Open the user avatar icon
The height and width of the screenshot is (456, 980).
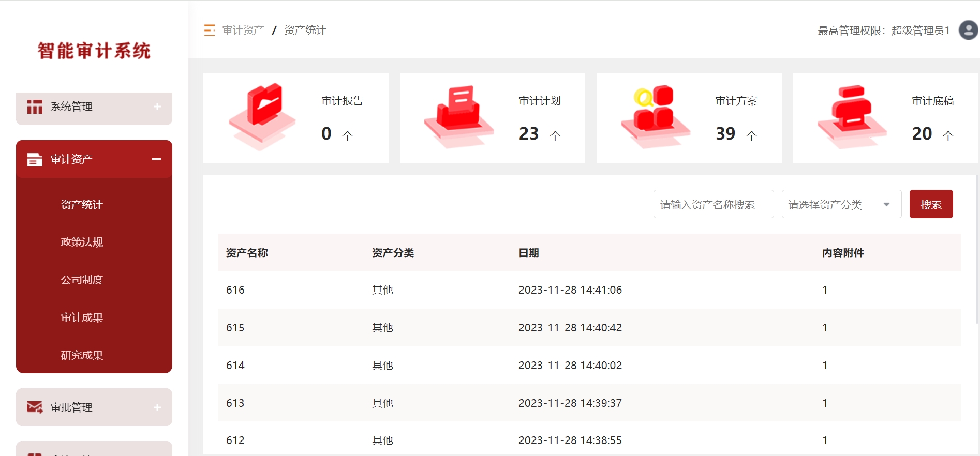pyautogui.click(x=968, y=30)
